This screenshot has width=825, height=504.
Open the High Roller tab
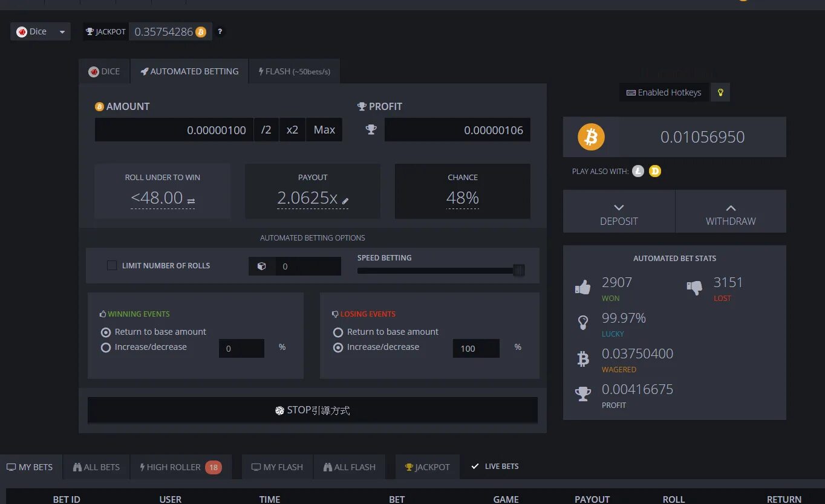[x=181, y=467]
